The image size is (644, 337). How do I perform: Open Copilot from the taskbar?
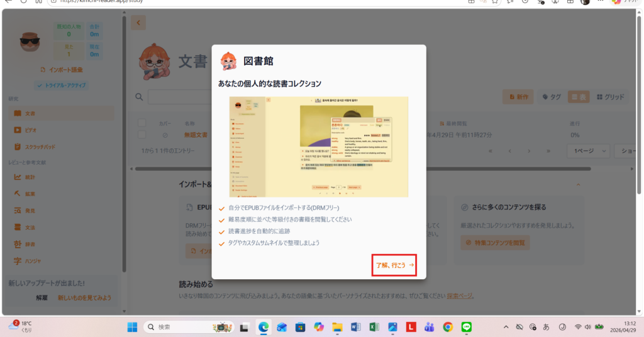(319, 327)
